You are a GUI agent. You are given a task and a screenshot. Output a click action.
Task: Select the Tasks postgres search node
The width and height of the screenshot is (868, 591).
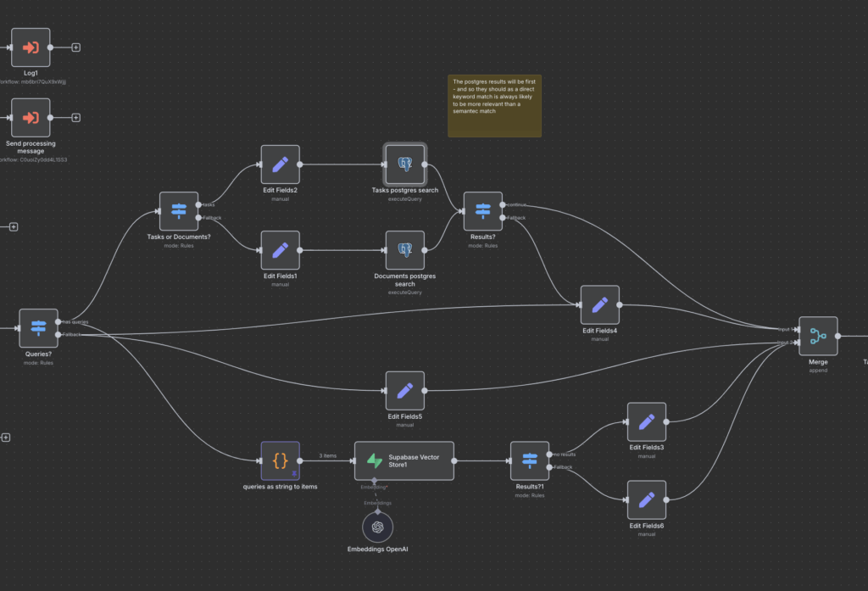click(404, 164)
